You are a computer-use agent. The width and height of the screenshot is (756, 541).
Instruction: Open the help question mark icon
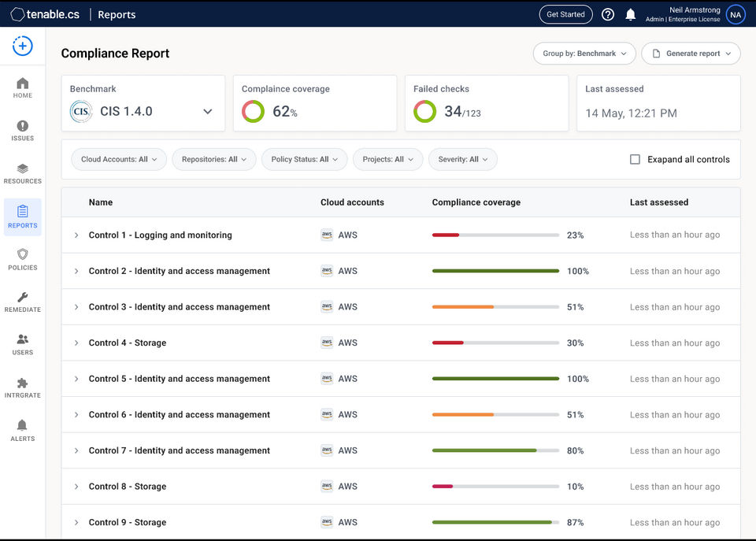pos(607,14)
